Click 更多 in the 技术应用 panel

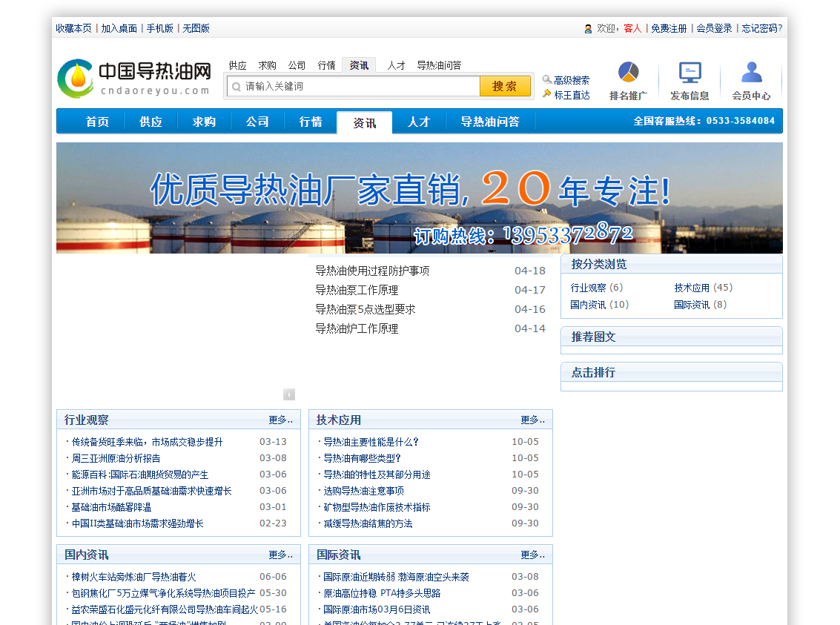(x=532, y=420)
